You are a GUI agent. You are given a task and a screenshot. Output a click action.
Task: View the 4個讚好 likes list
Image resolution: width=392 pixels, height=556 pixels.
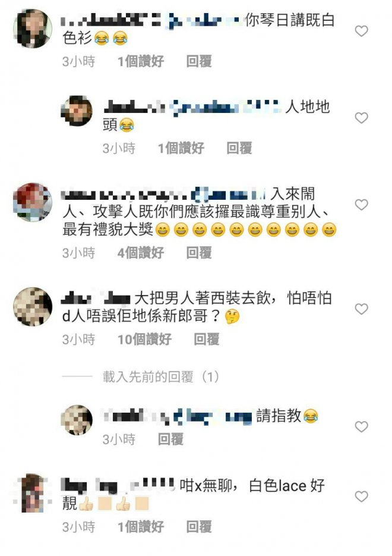click(x=141, y=253)
